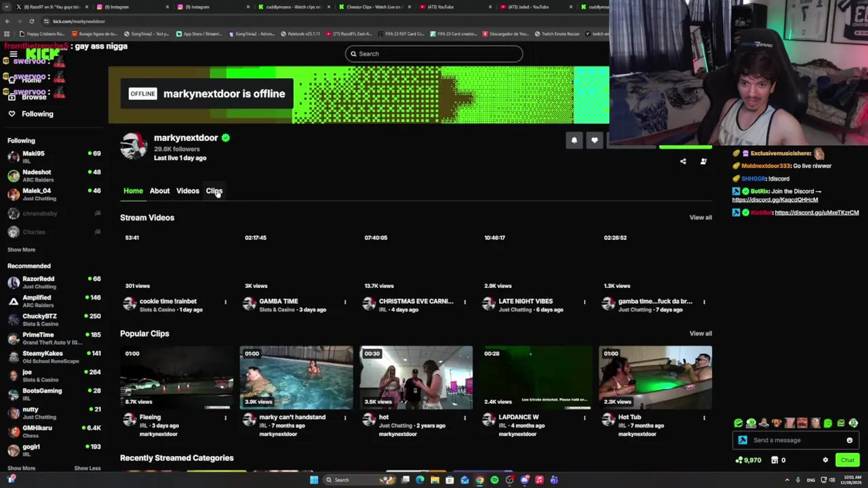Collapse Recommended list with Show Less

click(x=87, y=468)
